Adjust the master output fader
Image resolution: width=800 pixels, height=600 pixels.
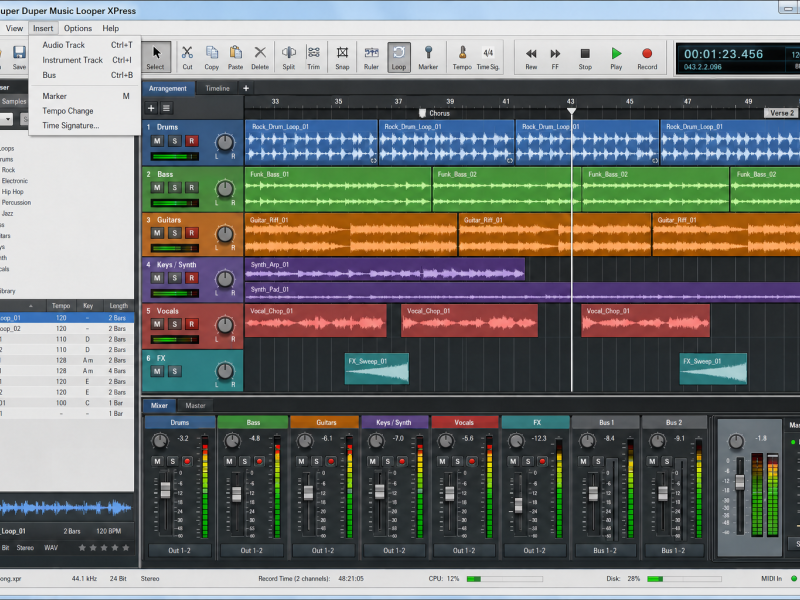pyautogui.click(x=740, y=482)
